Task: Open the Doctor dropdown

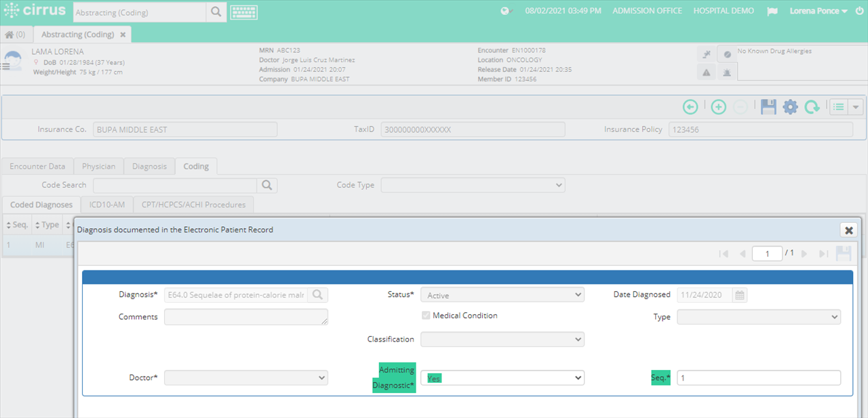Action: pyautogui.click(x=246, y=378)
